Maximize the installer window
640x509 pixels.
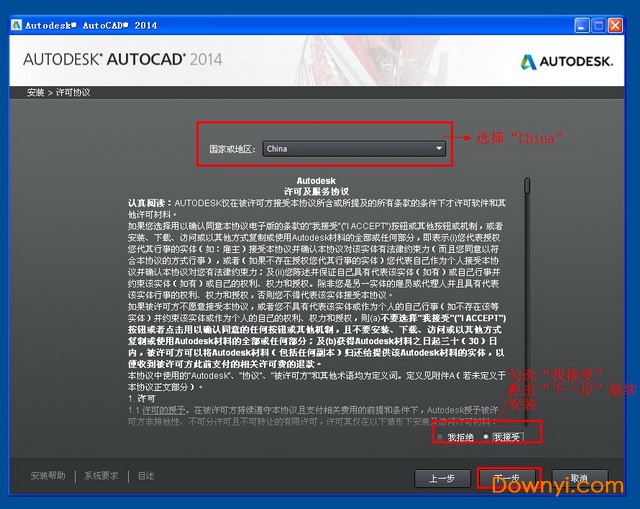[600, 23]
